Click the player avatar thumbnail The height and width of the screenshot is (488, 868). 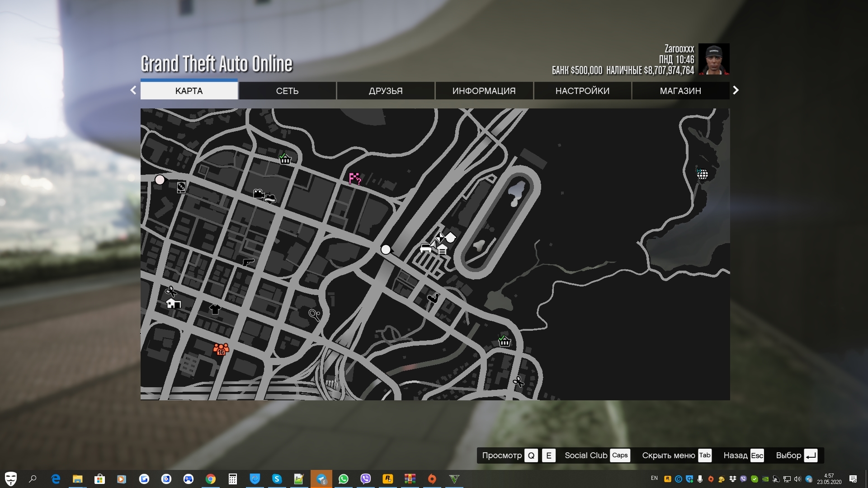pos(714,59)
